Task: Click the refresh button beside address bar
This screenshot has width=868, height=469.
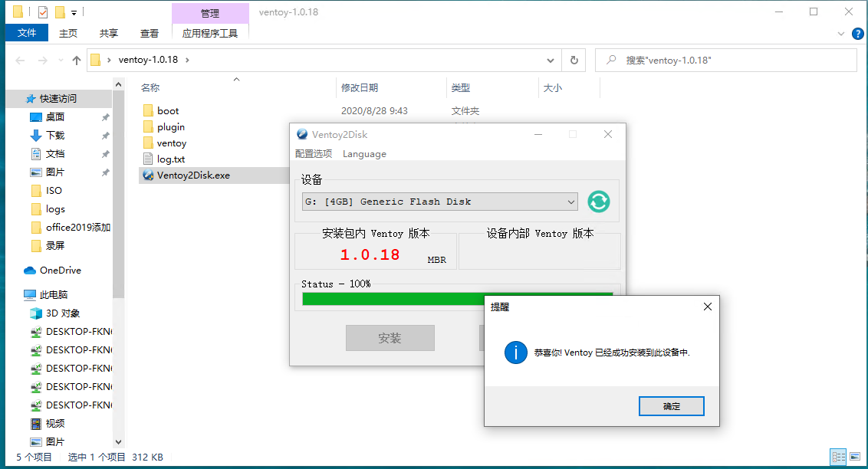Action: (x=574, y=61)
